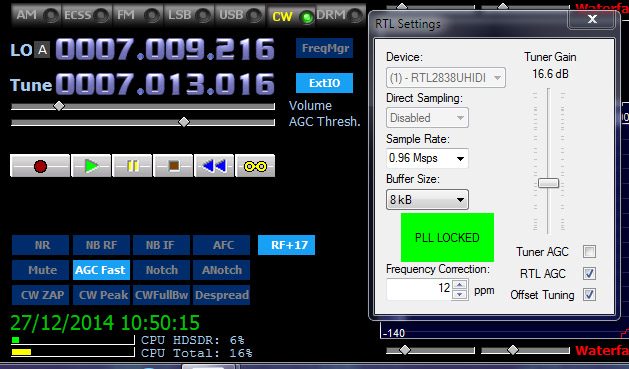Enable ANotch auto notch filter

221,270
